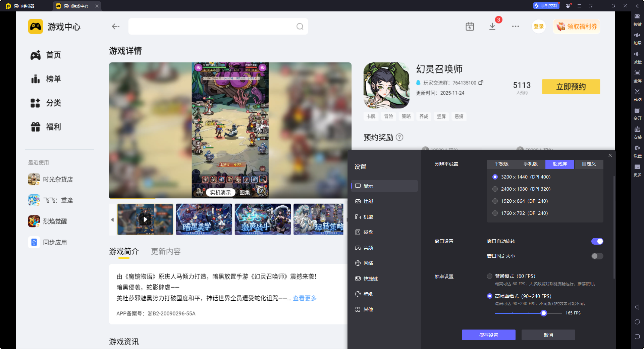Open the 磁盘 settings section
Screen dimensions: 644x349
pyautogui.click(x=368, y=232)
